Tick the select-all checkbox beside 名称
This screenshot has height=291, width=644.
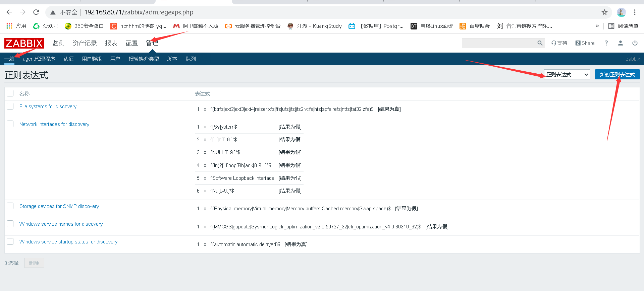[x=10, y=93]
